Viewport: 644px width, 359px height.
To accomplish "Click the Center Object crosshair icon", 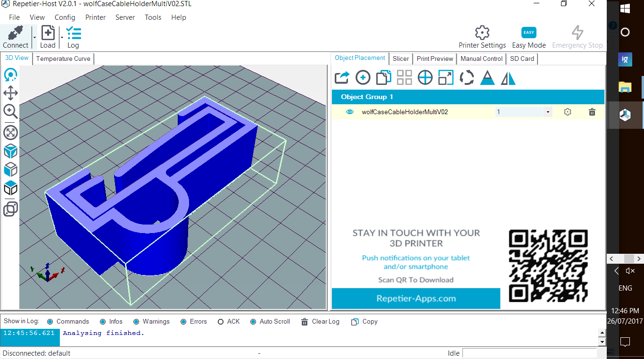I will click(x=425, y=77).
